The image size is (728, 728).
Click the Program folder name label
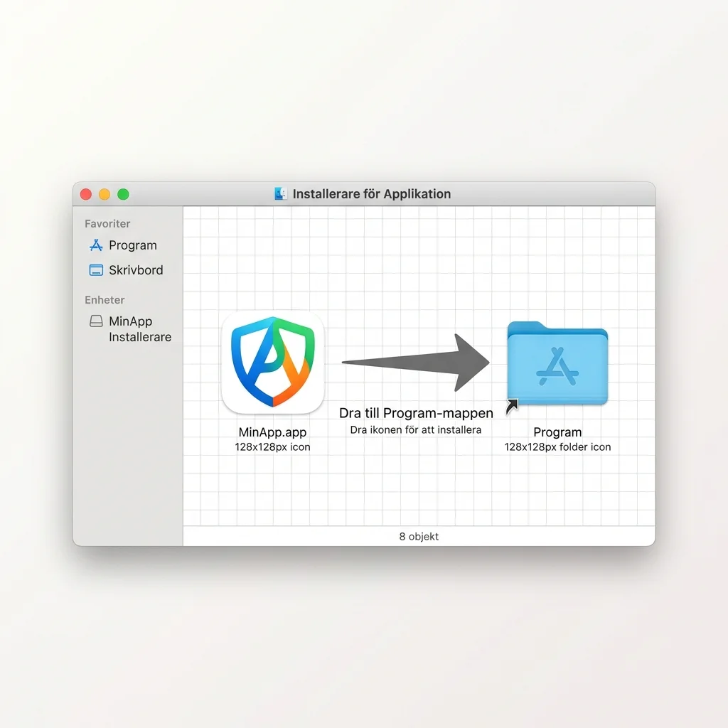[x=557, y=432]
